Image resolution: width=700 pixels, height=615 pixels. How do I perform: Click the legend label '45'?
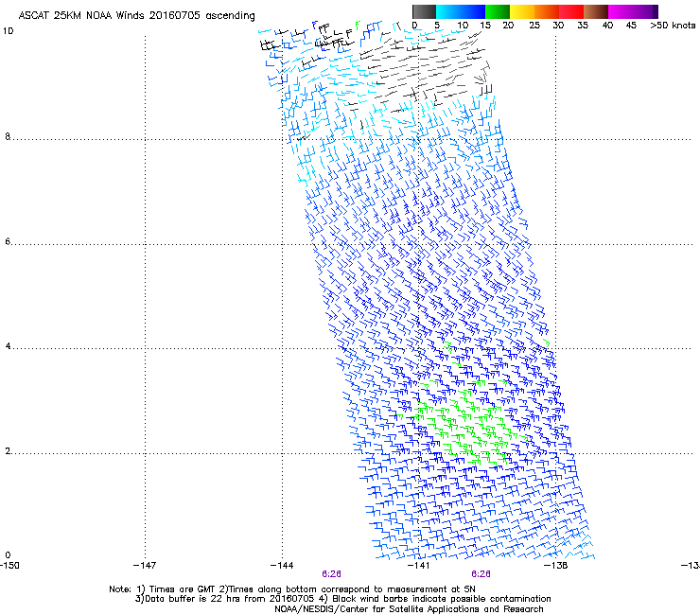tap(631, 26)
